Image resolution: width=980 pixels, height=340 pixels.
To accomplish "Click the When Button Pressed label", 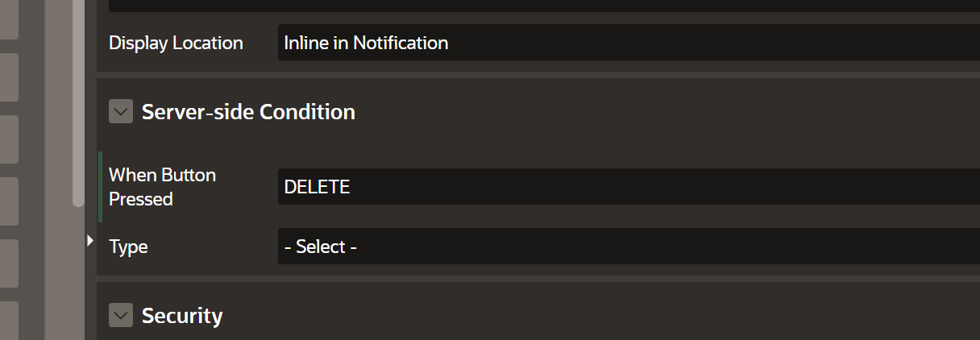I will (x=162, y=187).
